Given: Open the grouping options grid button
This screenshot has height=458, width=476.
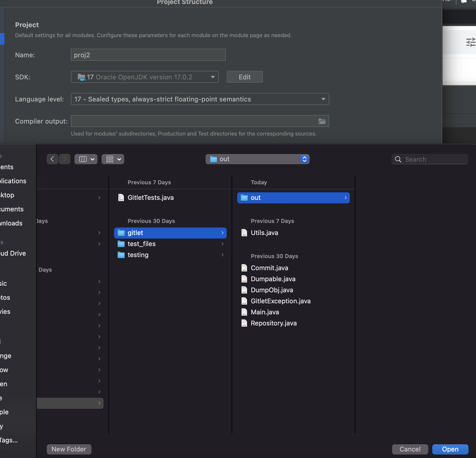Looking at the screenshot, I should pyautogui.click(x=113, y=159).
